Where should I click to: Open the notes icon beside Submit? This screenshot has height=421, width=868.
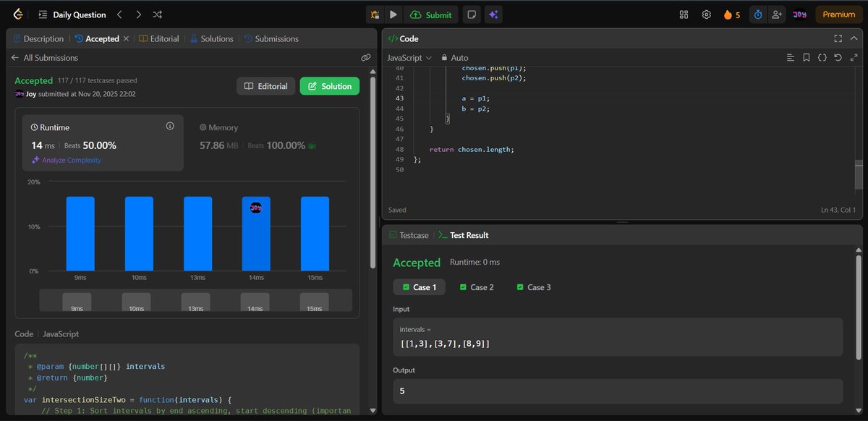[472, 14]
